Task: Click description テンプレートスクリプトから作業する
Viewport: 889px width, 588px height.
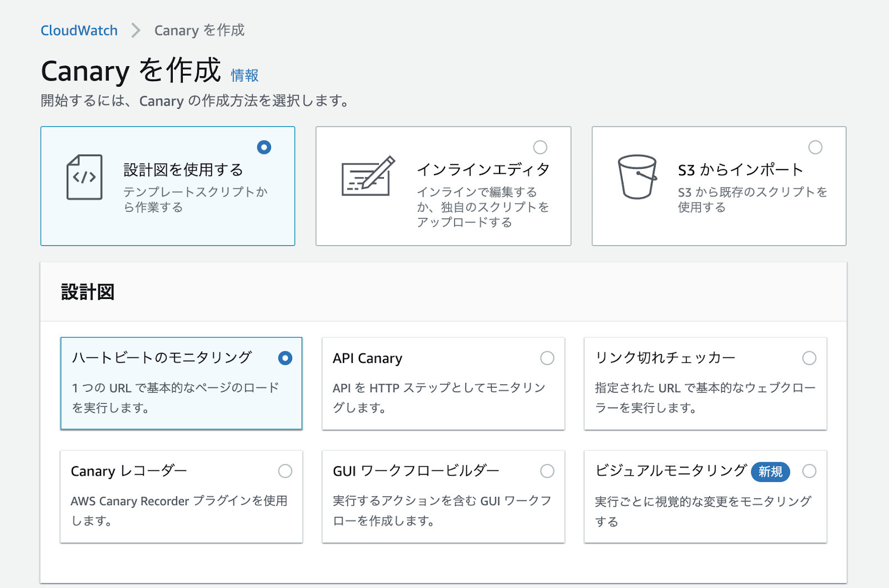Action: point(196,200)
